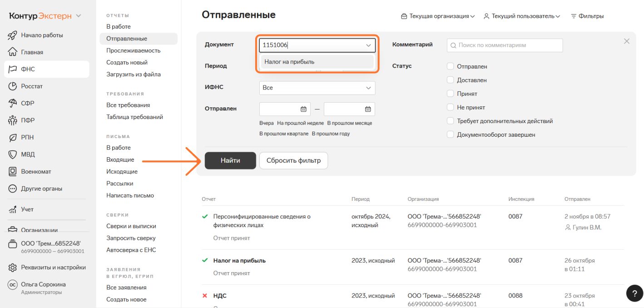Click the Сбросить фильтр button

[293, 160]
